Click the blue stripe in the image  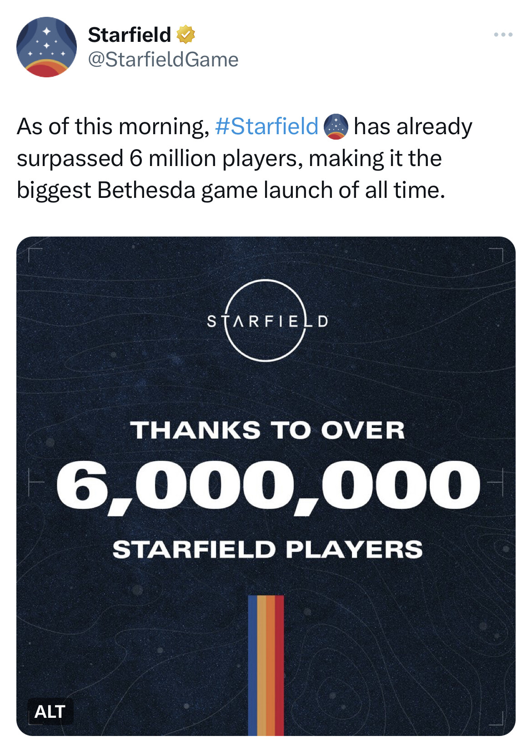[252, 665]
